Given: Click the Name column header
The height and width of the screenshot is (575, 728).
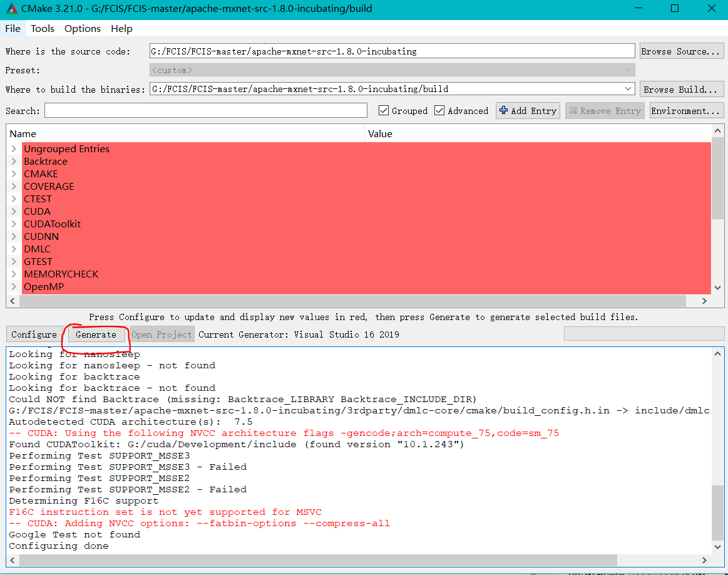Looking at the screenshot, I should point(186,134).
